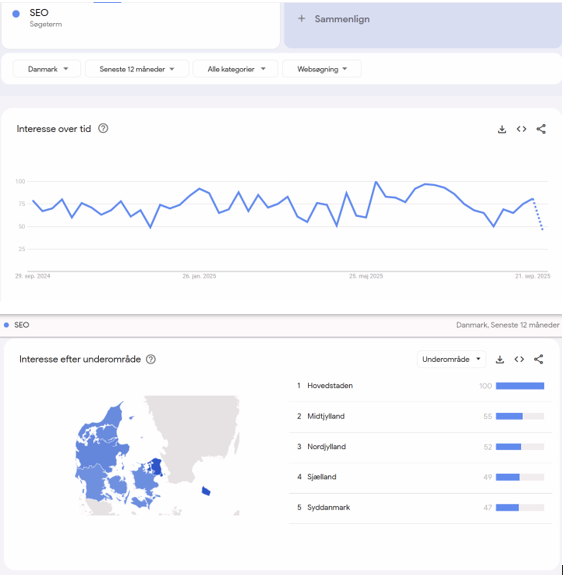
Task: Open the Danmark country dropdown
Action: tap(47, 69)
